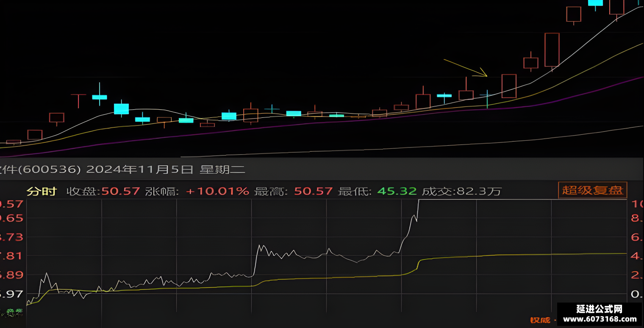Click the stock title 600536 date header

[x=122, y=170]
